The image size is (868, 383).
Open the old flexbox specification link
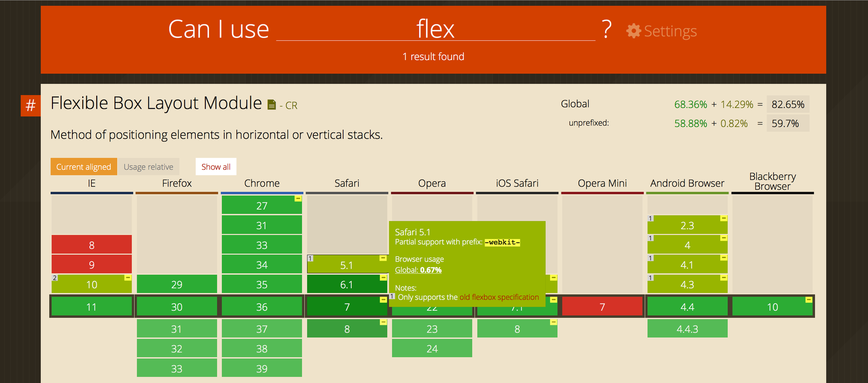click(499, 297)
